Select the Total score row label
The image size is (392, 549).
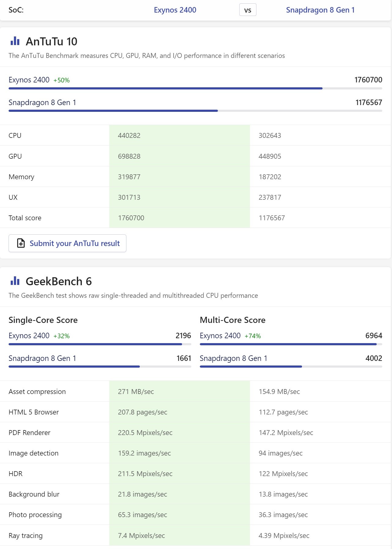25,218
